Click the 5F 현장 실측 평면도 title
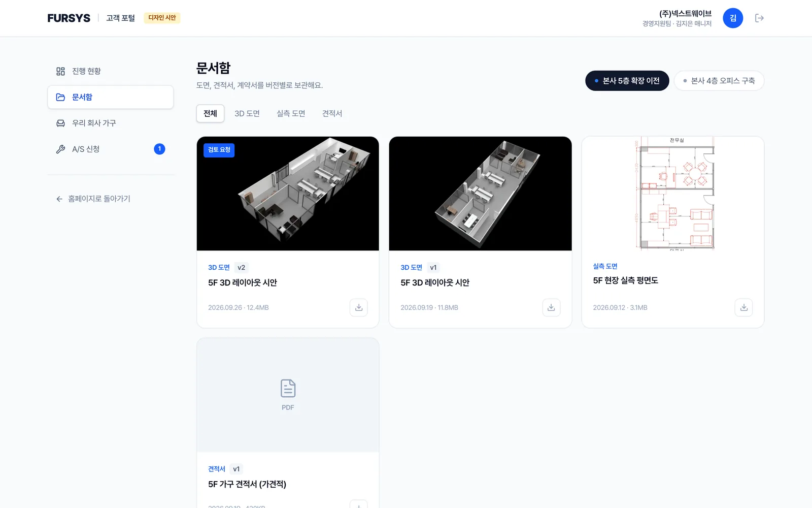This screenshot has width=812, height=508. (x=625, y=280)
